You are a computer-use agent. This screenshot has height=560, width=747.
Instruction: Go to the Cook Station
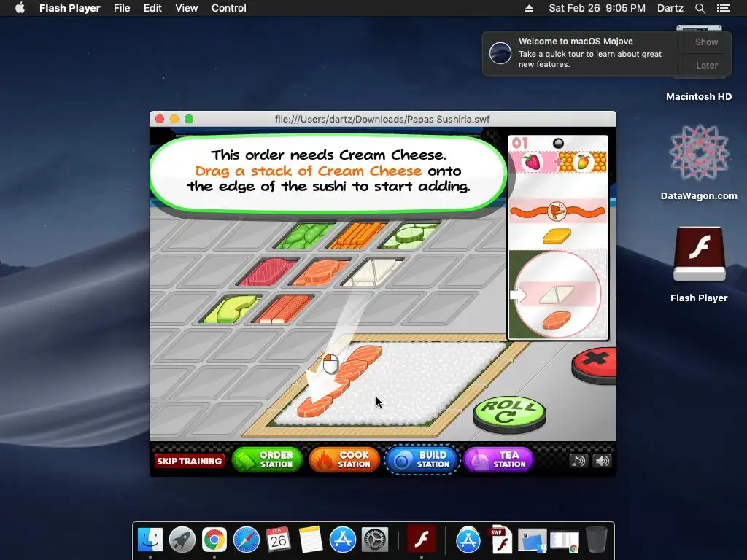point(344,459)
